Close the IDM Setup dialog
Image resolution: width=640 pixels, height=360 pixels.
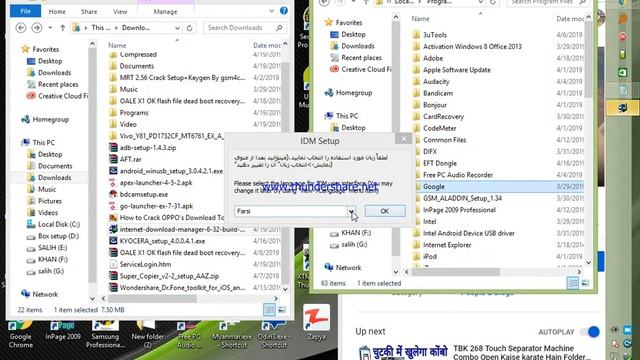[404, 139]
